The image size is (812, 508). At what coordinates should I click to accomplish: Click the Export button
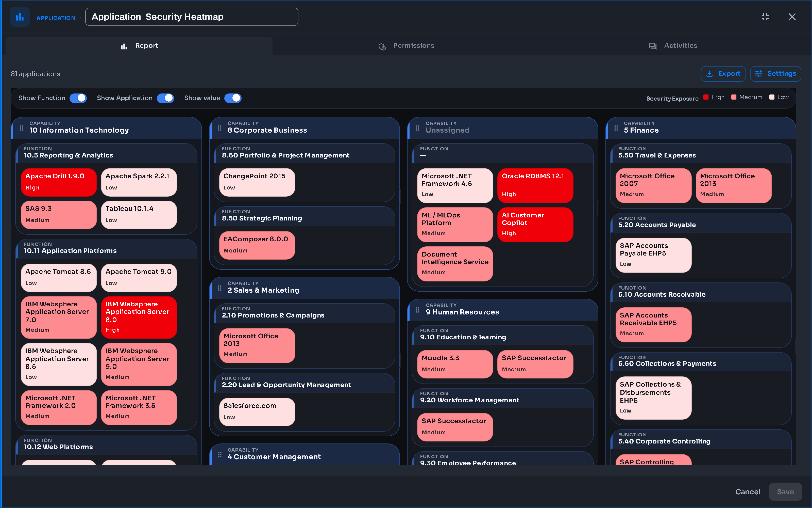[723, 74]
